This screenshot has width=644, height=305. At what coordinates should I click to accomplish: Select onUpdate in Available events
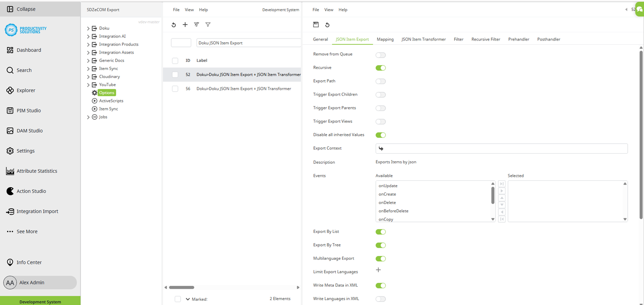(388, 186)
